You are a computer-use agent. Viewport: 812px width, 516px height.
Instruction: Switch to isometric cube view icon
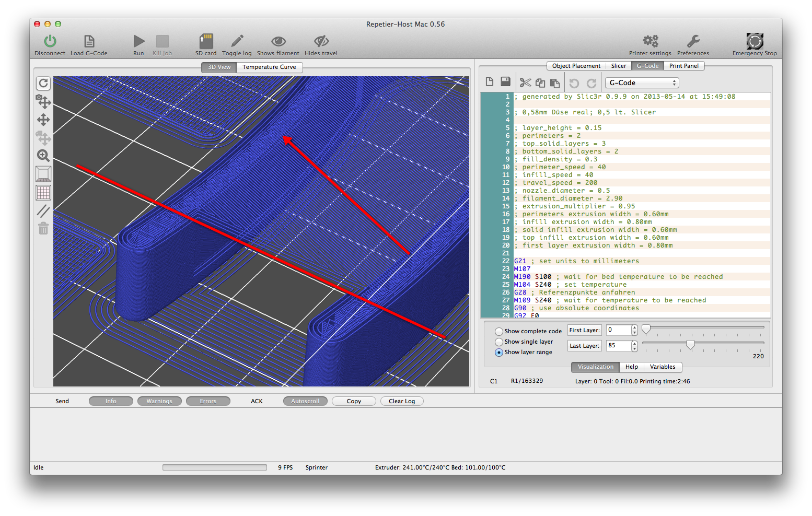[43, 174]
